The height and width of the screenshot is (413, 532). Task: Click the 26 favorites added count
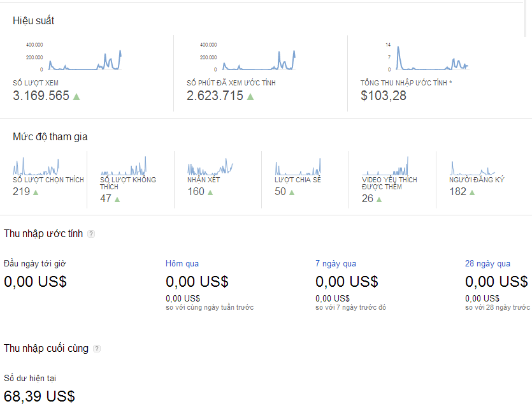pyautogui.click(x=368, y=198)
